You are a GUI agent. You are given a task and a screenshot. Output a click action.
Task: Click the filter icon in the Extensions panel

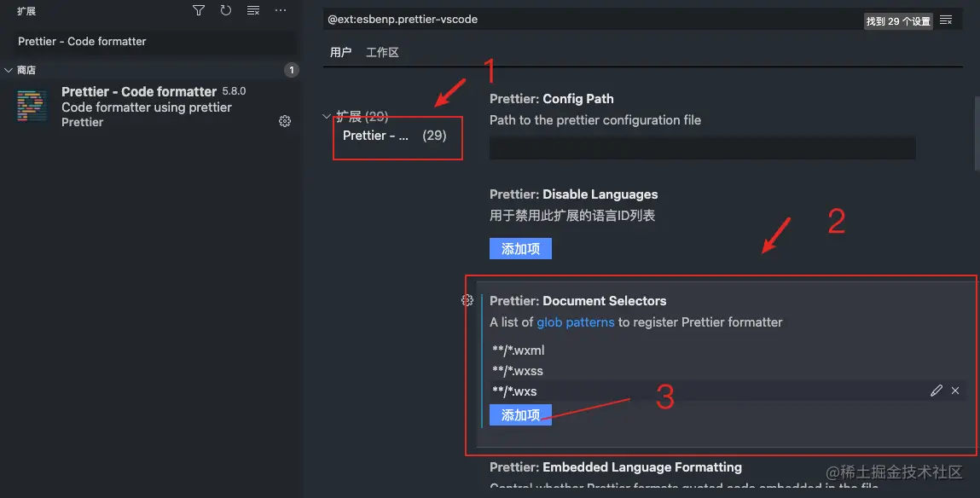pyautogui.click(x=199, y=10)
